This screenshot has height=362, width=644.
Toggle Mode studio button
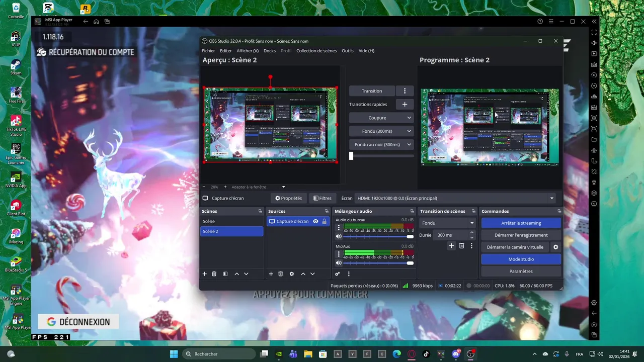(x=521, y=259)
